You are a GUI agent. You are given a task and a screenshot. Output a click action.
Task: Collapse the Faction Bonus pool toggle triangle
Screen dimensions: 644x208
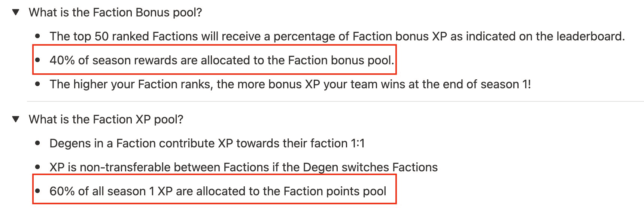16,12
